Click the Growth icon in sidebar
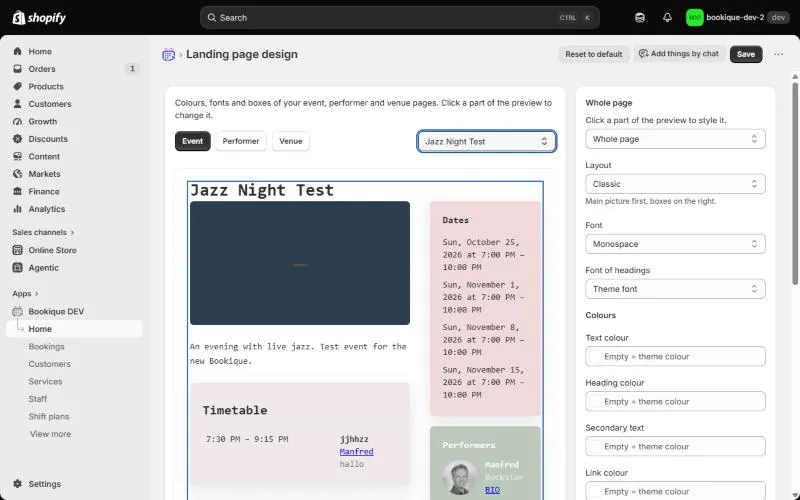800x500 pixels. pyautogui.click(x=18, y=121)
